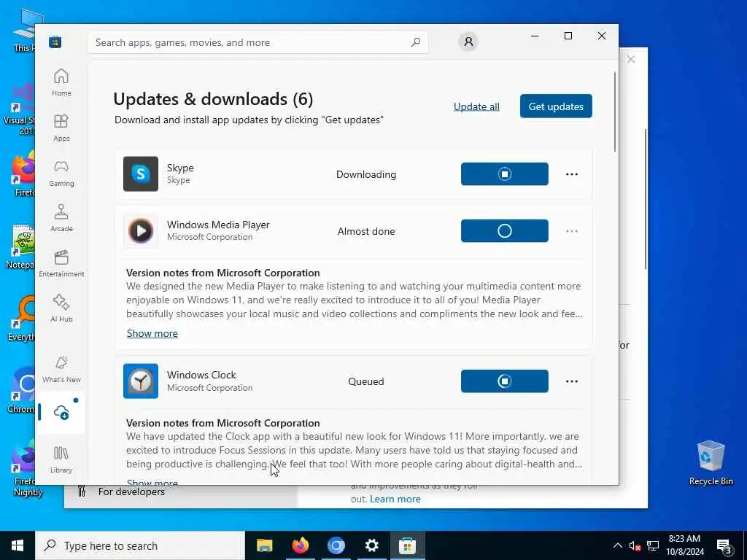Screen dimensions: 747x560
Task: Open the Windows Start menu
Action: [18, 545]
